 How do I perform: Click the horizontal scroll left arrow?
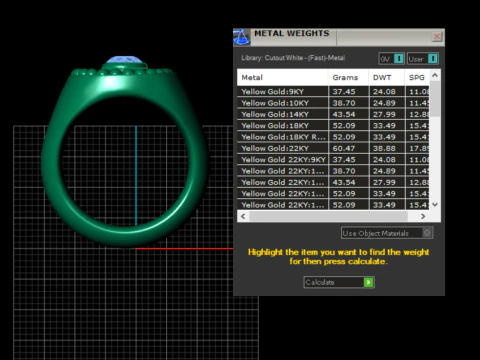(243, 216)
